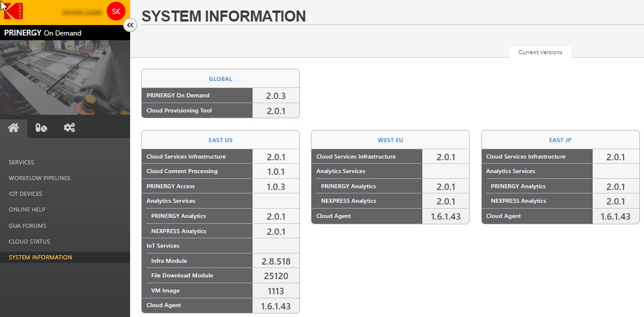Visit GUA Forums from sidebar
The width and height of the screenshot is (644, 317).
tap(27, 226)
